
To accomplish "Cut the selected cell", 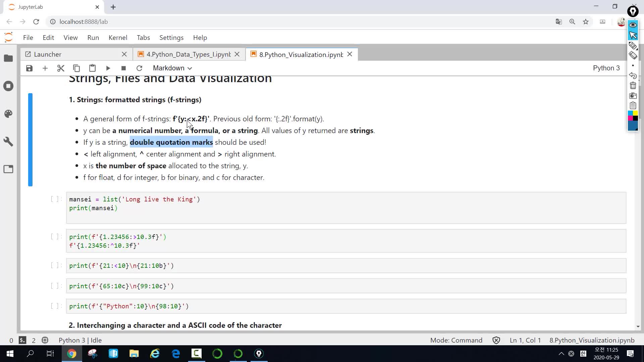I will [x=61, y=68].
